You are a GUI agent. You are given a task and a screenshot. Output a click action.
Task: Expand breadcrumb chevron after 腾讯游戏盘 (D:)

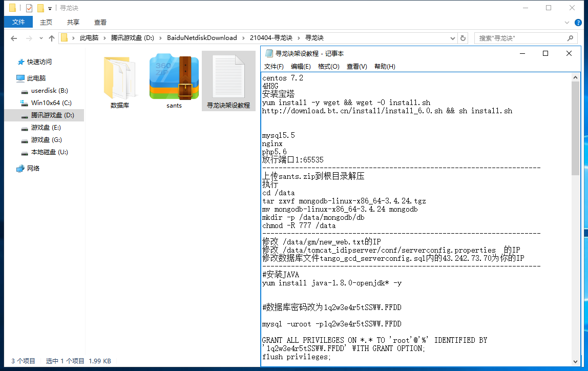[x=160, y=38]
